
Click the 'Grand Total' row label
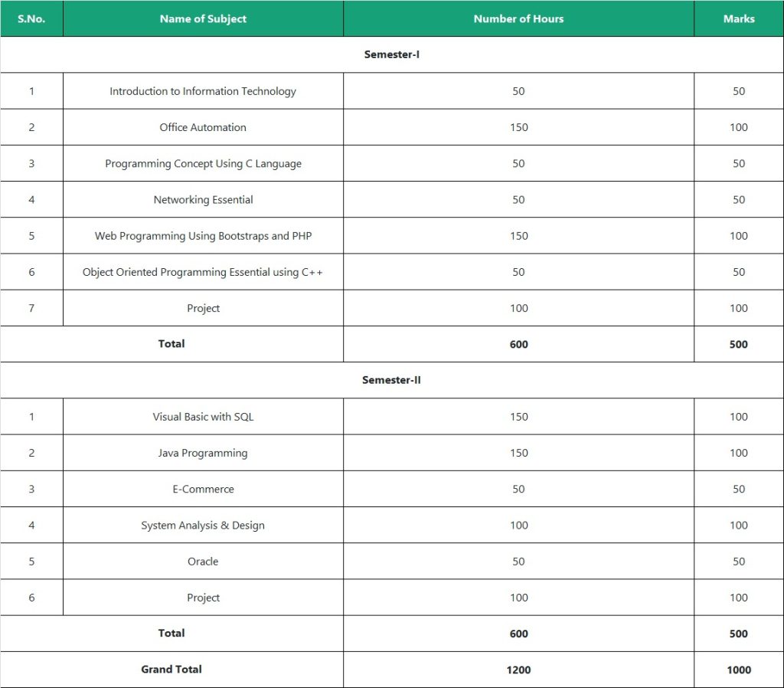pyautogui.click(x=171, y=670)
